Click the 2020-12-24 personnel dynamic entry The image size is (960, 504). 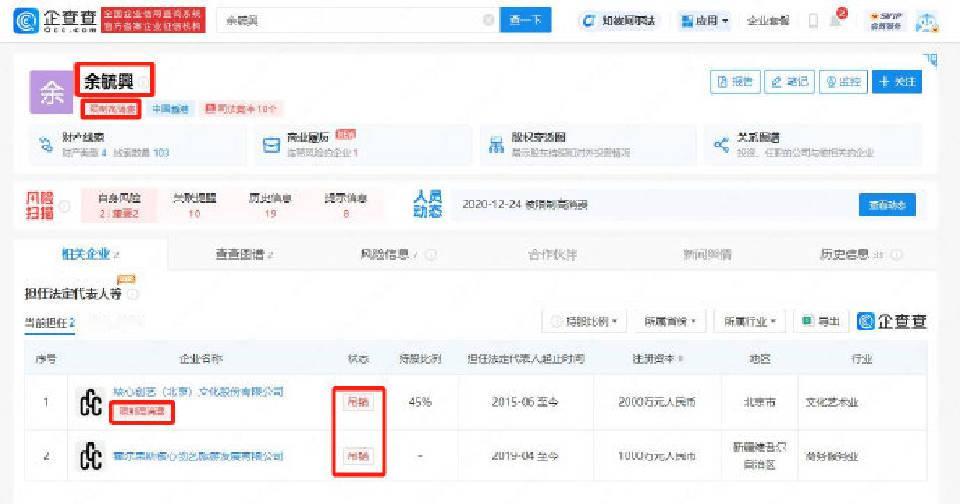[525, 205]
